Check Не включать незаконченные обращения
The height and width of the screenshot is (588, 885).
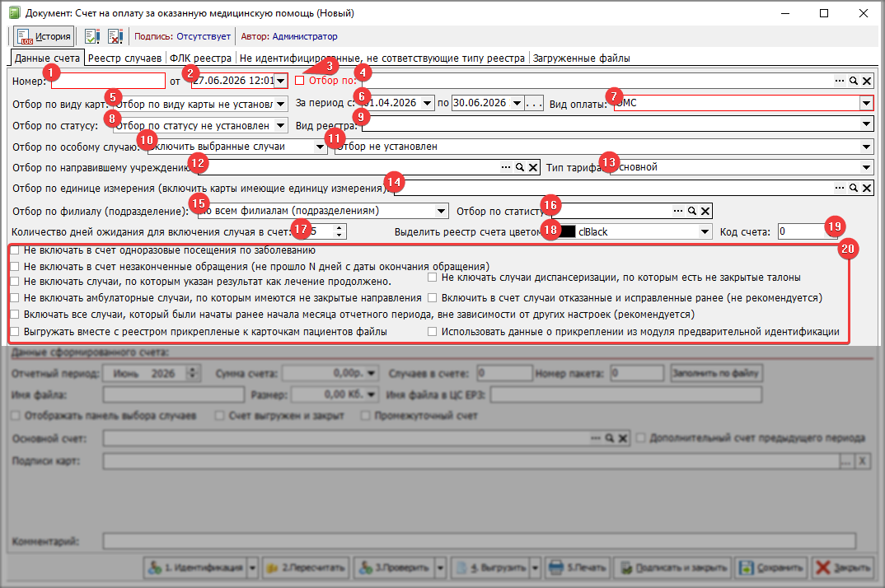click(15, 266)
